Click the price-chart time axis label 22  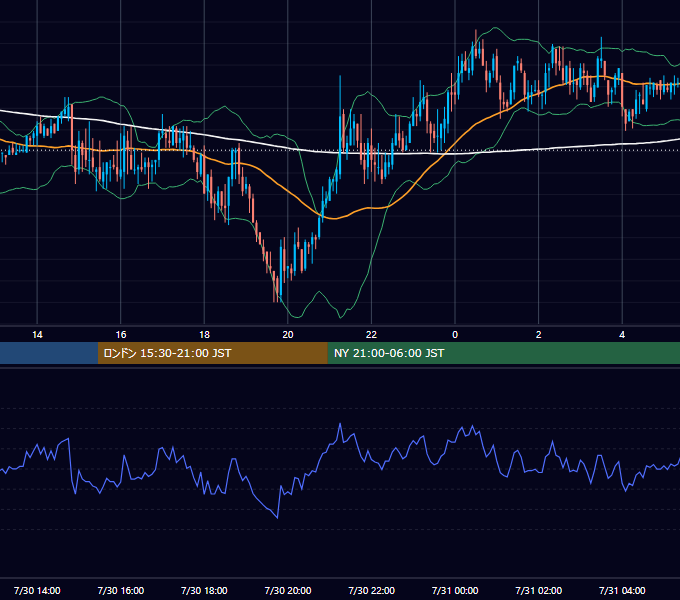371,335
